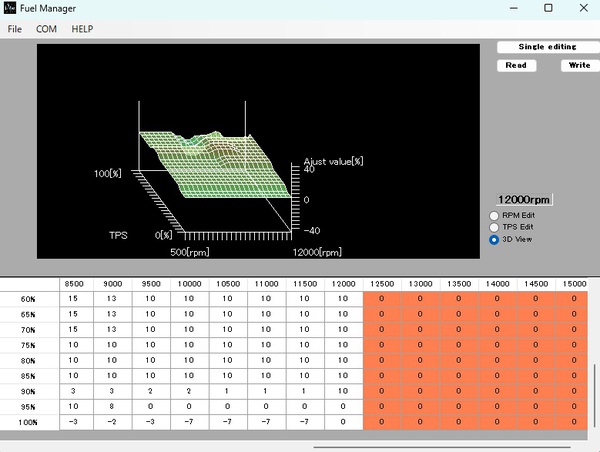The width and height of the screenshot is (600, 452).
Task: Open the HELP menu
Action: pos(82,29)
